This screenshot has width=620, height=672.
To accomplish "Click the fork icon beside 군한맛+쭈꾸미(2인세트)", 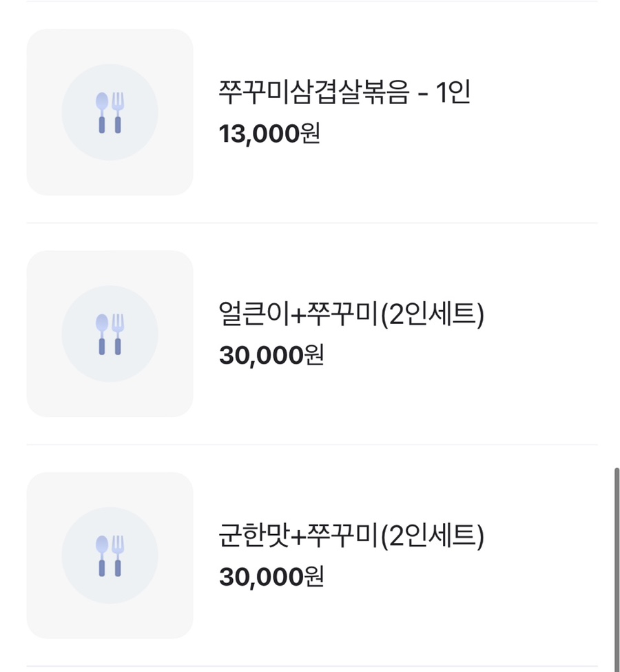I will (118, 556).
